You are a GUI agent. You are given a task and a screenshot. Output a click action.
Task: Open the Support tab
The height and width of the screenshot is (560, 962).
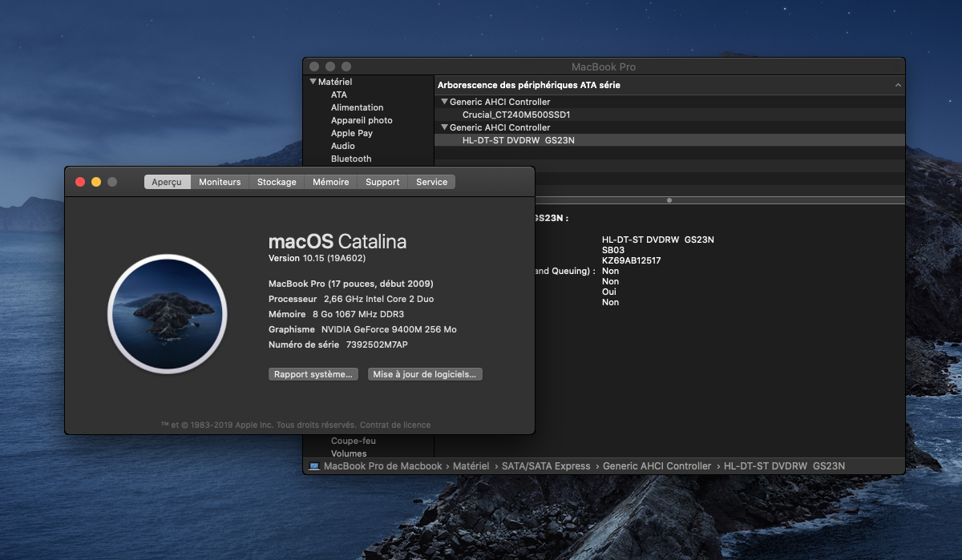tap(382, 182)
